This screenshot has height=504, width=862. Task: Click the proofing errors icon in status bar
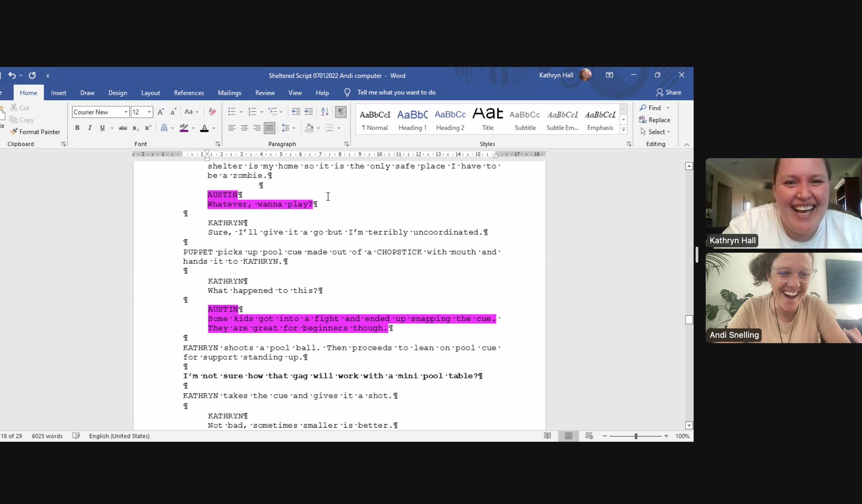(x=76, y=436)
